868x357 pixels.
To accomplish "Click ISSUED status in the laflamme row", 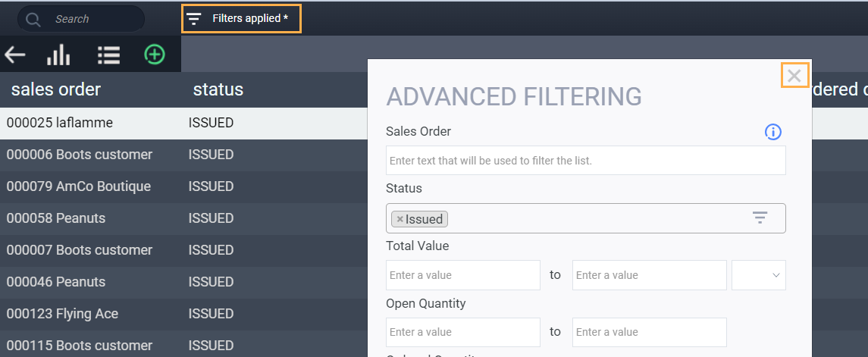I will 211,123.
